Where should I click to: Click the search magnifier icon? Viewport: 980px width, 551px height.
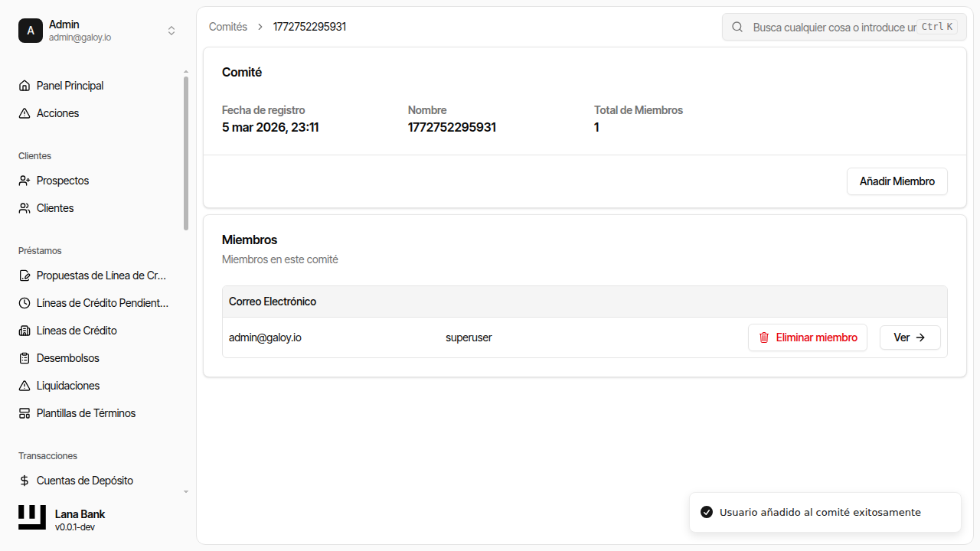click(x=737, y=27)
